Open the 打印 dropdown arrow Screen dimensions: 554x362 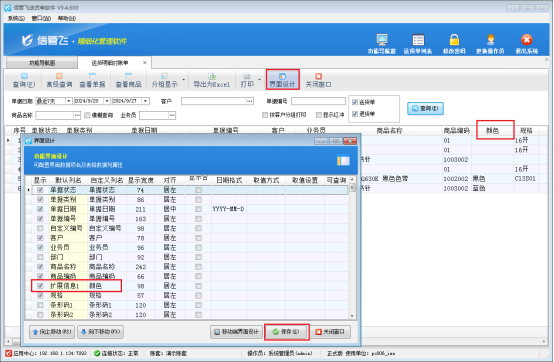pos(259,80)
